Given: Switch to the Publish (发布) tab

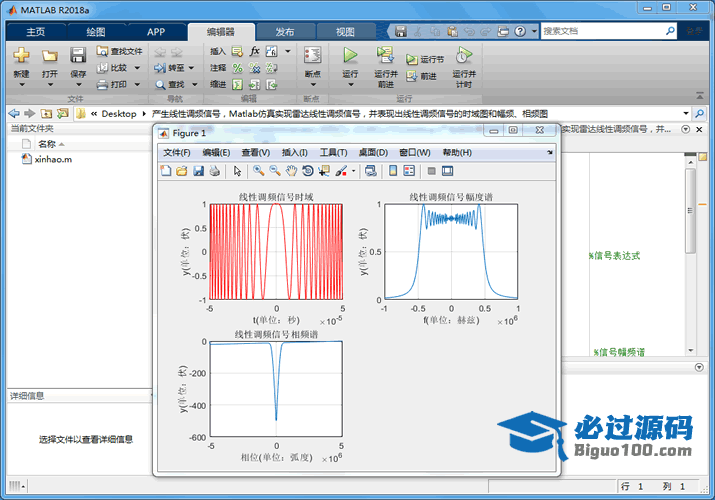Looking at the screenshot, I should pyautogui.click(x=285, y=32).
